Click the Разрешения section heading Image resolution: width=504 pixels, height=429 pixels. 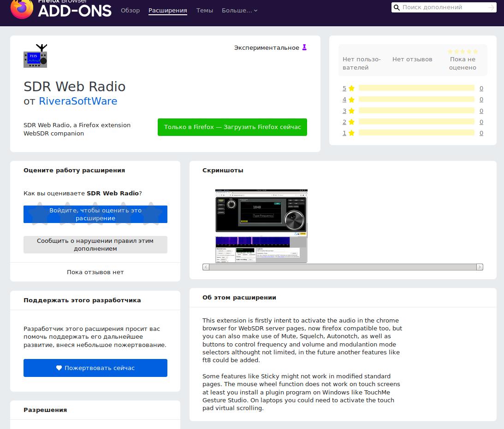[45, 410]
